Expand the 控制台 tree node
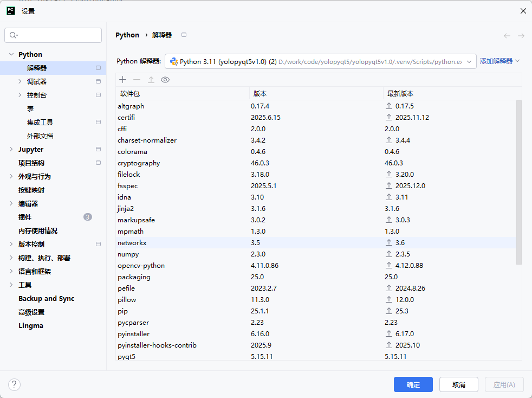 tap(20, 95)
